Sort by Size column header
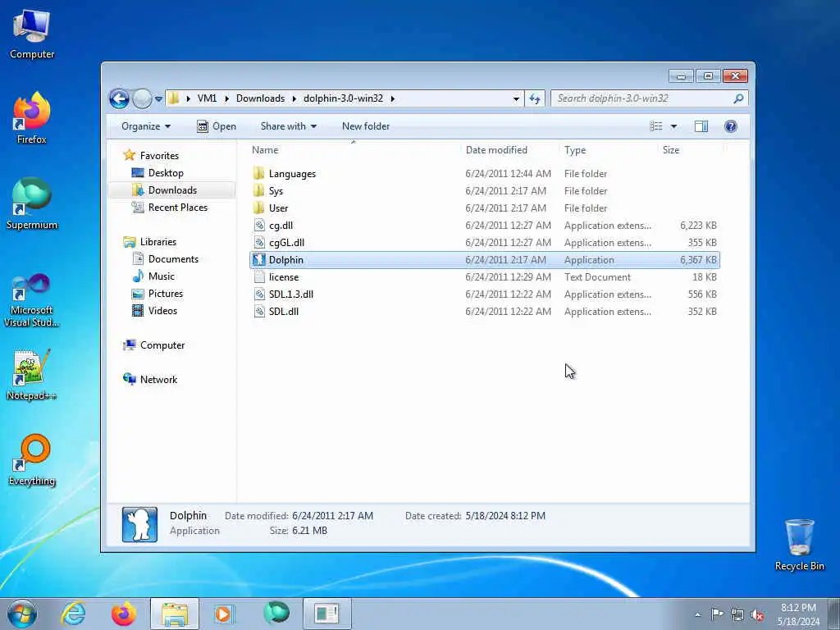 (689, 150)
